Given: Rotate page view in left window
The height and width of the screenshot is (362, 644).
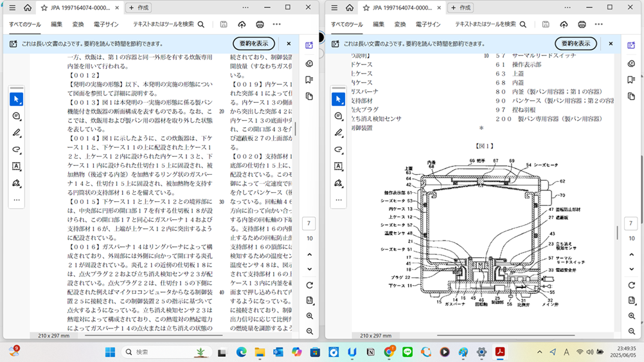Looking at the screenshot, I should click(x=310, y=285).
